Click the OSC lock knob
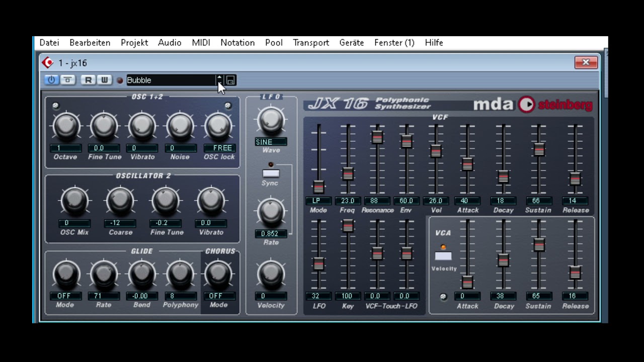644x362 pixels. pyautogui.click(x=218, y=126)
